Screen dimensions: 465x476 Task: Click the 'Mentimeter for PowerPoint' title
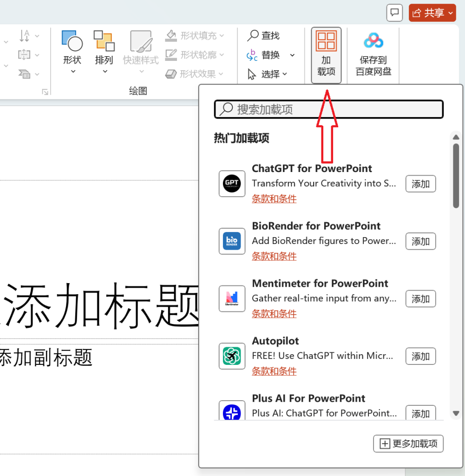(x=320, y=283)
